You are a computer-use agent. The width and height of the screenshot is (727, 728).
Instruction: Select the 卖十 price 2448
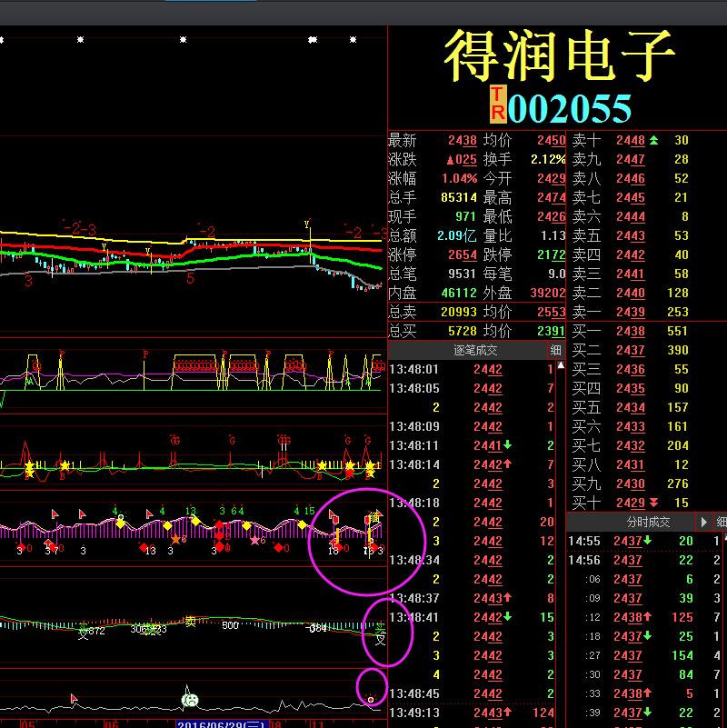click(x=631, y=140)
